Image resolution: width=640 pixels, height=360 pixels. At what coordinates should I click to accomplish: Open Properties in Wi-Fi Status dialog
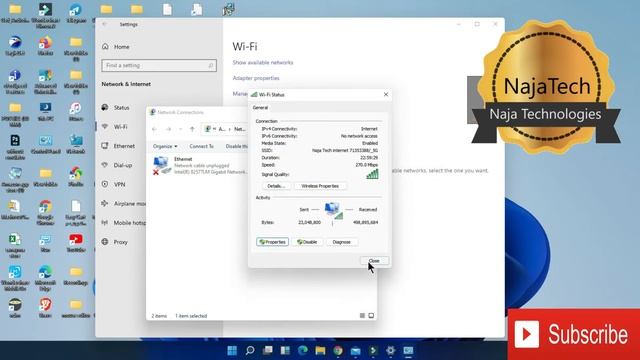272,242
